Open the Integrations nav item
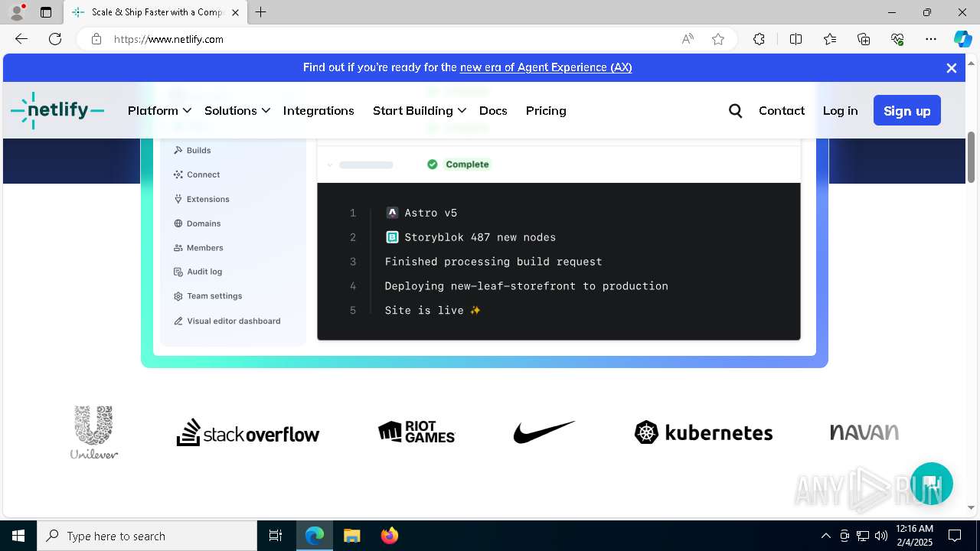Screen dimensions: 980x551 [x=318, y=111]
